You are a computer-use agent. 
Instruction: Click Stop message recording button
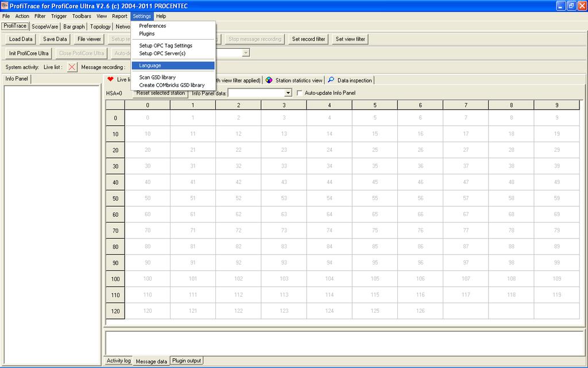[255, 39]
